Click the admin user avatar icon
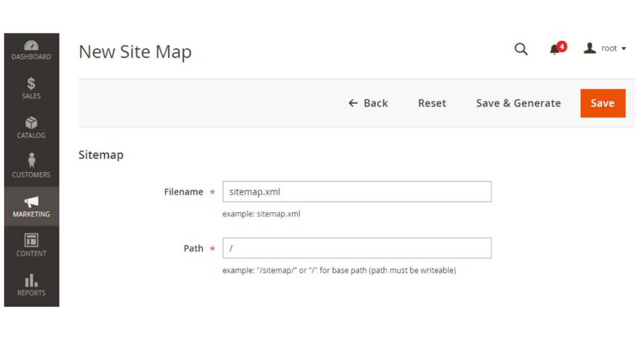This screenshot has width=644, height=337. (589, 48)
